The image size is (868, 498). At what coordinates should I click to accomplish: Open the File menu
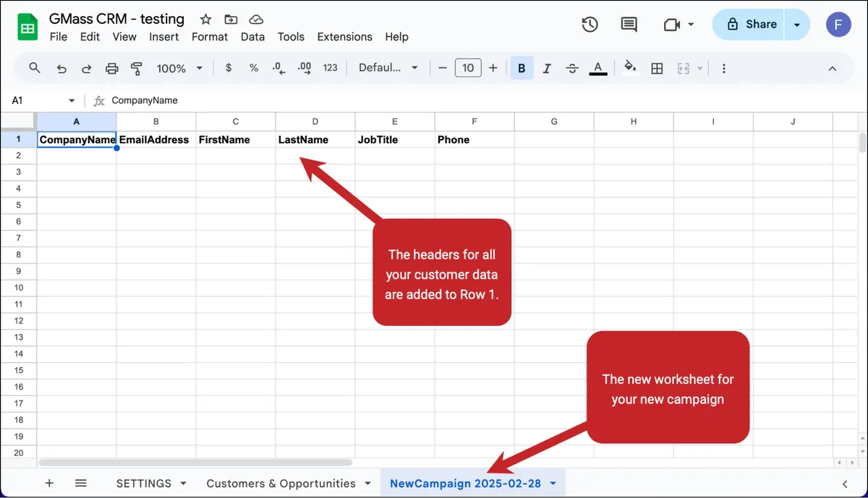(x=59, y=37)
